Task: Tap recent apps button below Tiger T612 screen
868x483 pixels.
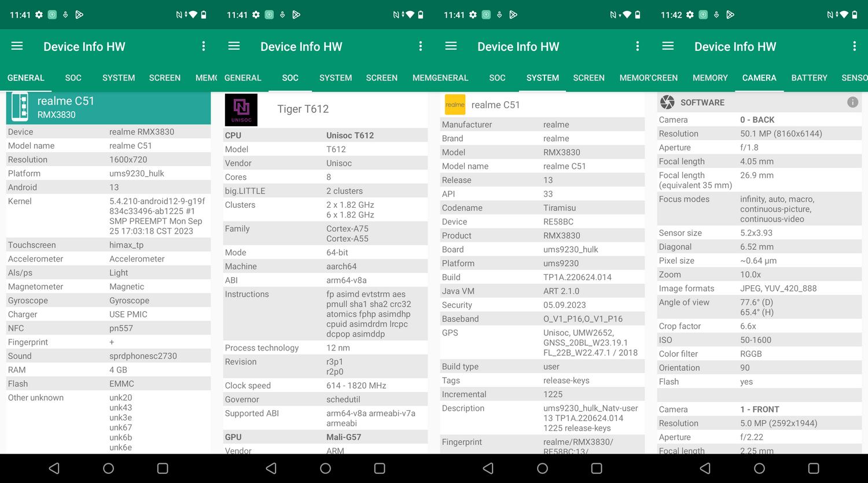Action: point(380,468)
